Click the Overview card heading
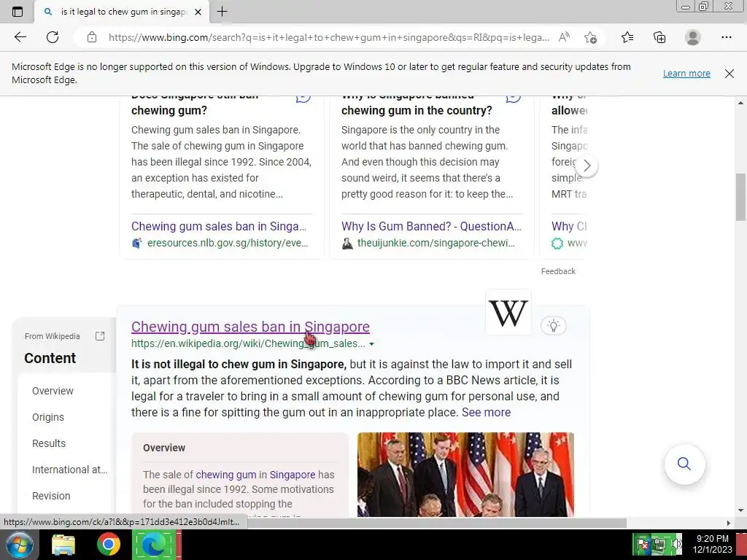The height and width of the screenshot is (560, 747). (164, 448)
